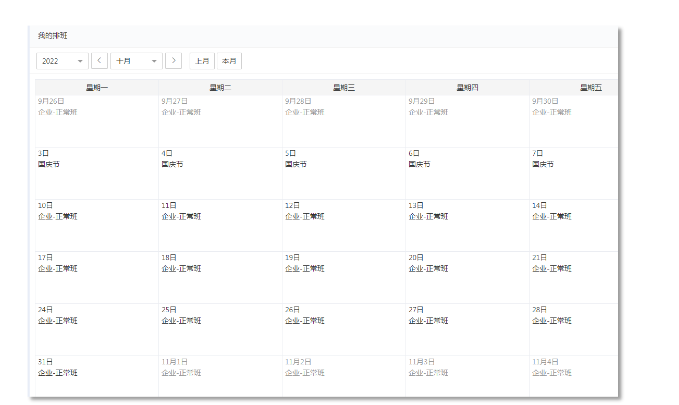This screenshot has width=679, height=405.
Task: Select the 11月3日 calendar cell
Action: pyautogui.click(x=466, y=380)
